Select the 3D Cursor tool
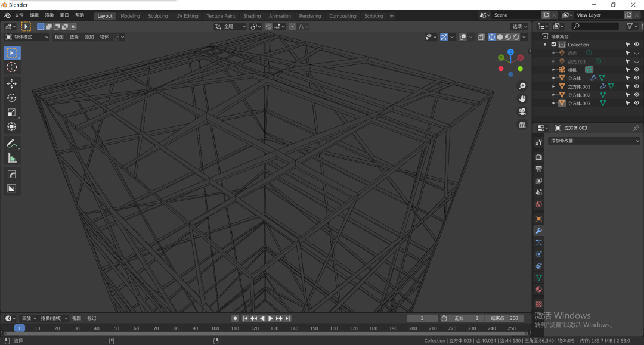Image resolution: width=644 pixels, height=345 pixels. 11,67
